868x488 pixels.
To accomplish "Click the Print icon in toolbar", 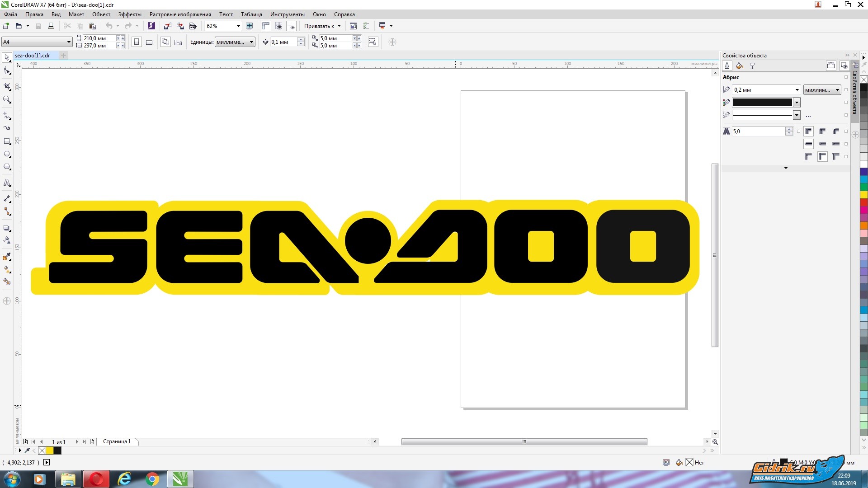I will pyautogui.click(x=51, y=26).
